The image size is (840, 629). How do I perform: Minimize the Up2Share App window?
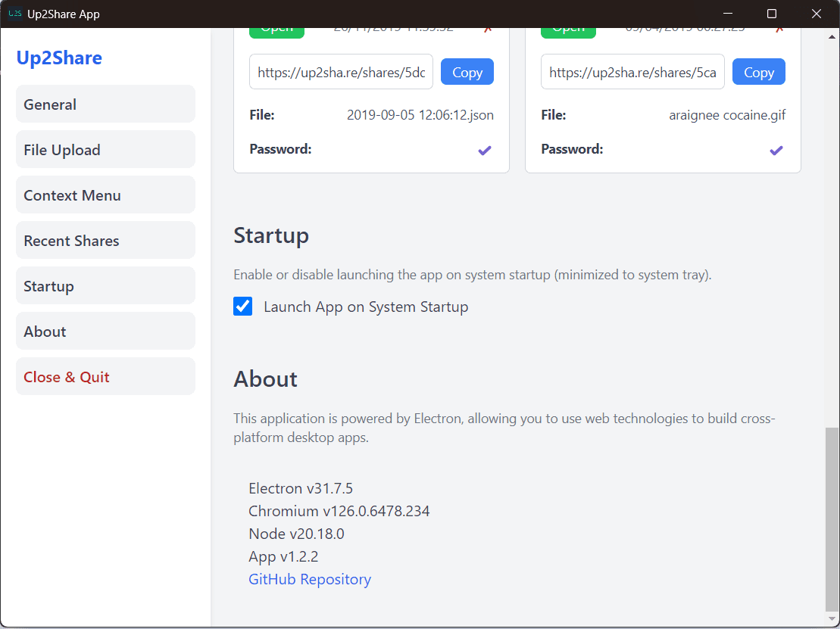[x=727, y=14]
